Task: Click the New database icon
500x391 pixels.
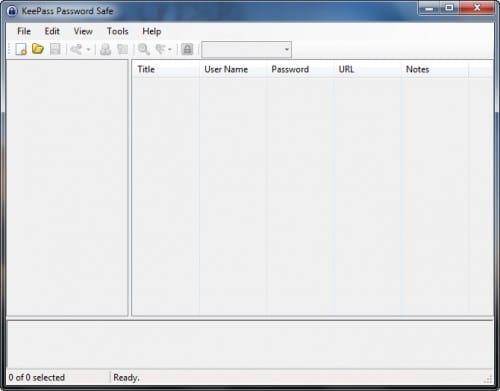Action: pos(21,49)
